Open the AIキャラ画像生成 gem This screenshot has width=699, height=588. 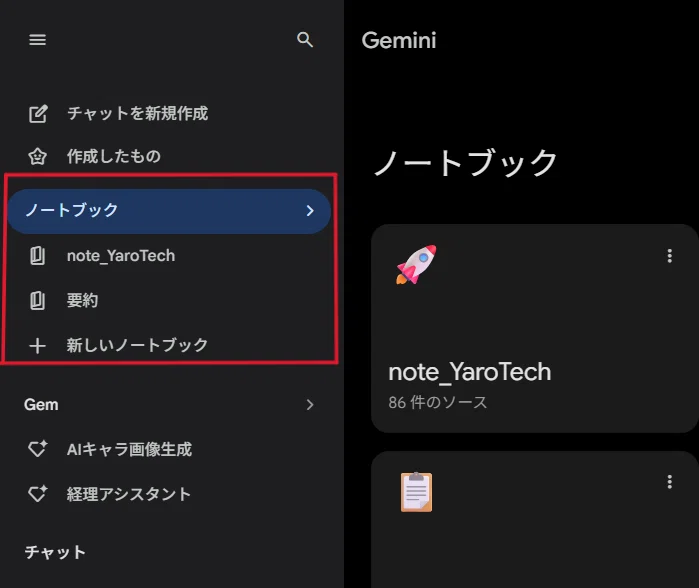(129, 449)
